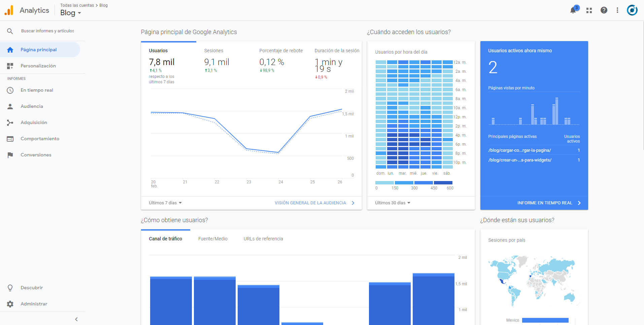Click the lightest blue heatmap legend swatch
The width and height of the screenshot is (644, 325).
384,183
